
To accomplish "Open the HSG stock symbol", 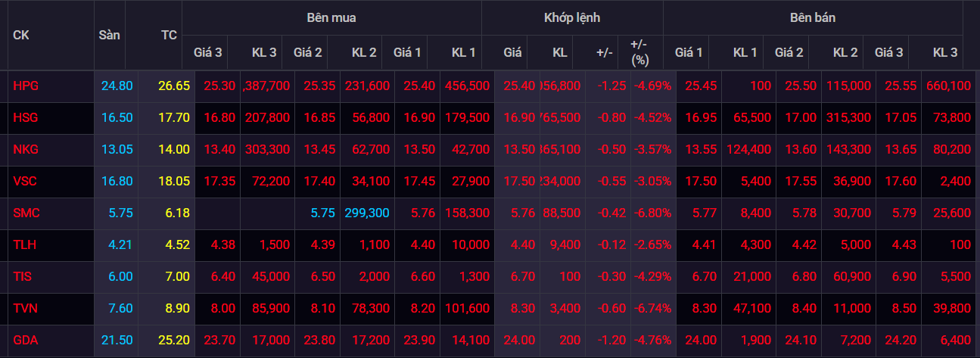I will [25, 118].
